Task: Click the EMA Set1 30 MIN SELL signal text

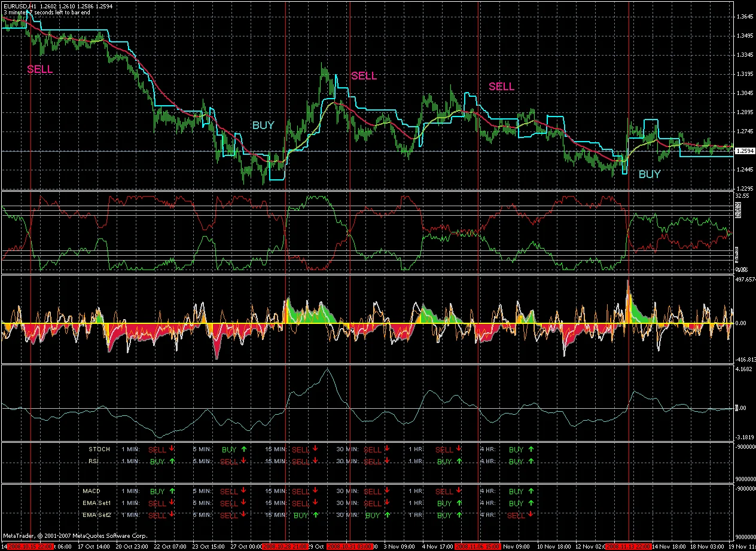Action: [x=372, y=503]
